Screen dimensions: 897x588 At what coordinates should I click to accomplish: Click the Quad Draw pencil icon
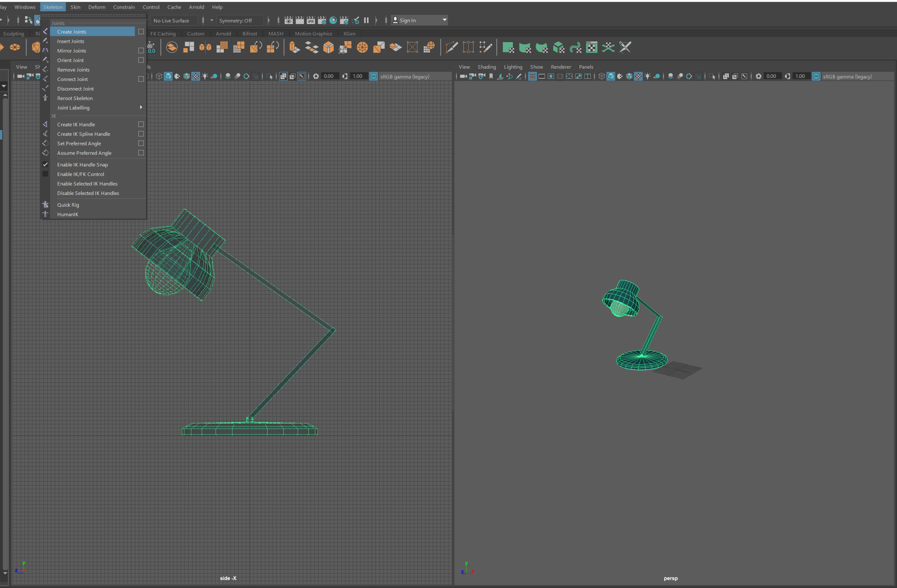tap(485, 47)
